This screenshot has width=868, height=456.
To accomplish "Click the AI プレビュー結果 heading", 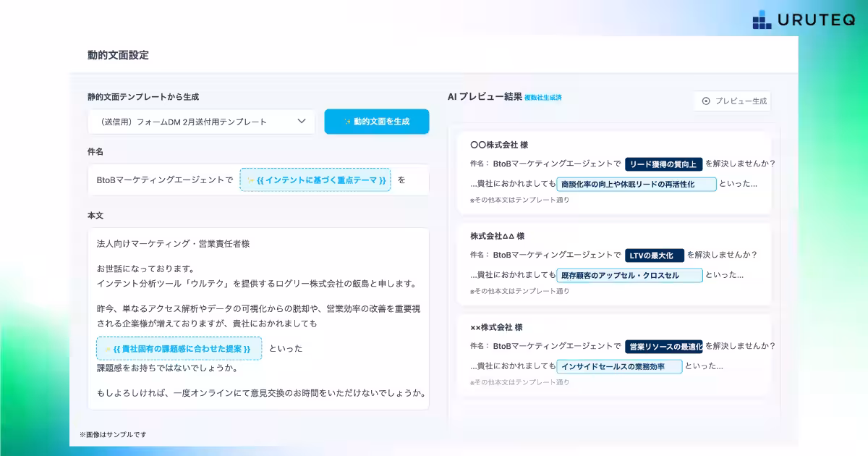I will [485, 96].
